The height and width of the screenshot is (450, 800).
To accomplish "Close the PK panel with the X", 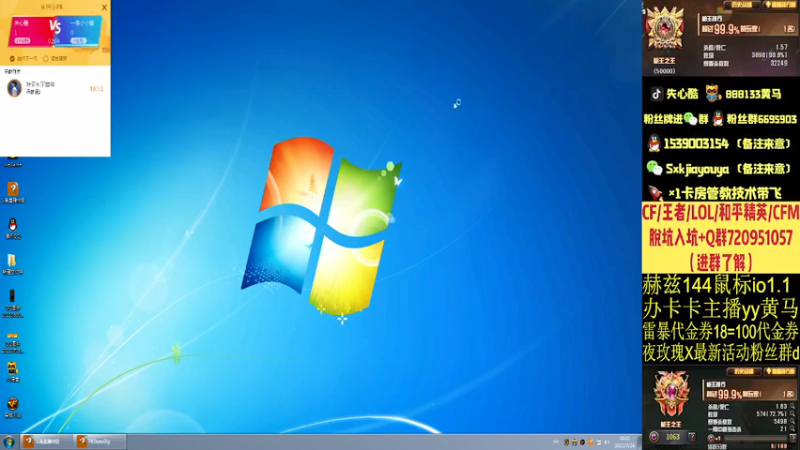I will click(104, 7).
